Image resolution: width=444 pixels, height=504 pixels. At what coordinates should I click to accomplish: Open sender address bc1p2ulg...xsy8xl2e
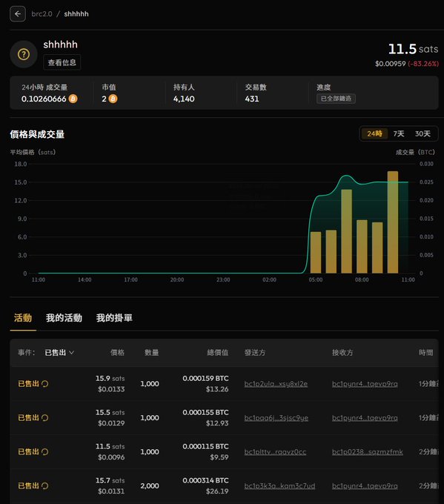(276, 384)
